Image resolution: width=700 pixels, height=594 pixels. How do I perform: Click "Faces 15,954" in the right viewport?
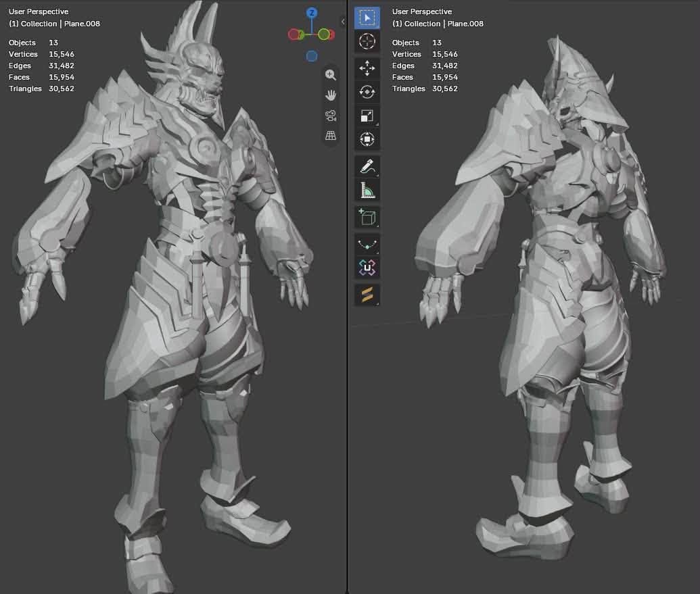point(425,77)
